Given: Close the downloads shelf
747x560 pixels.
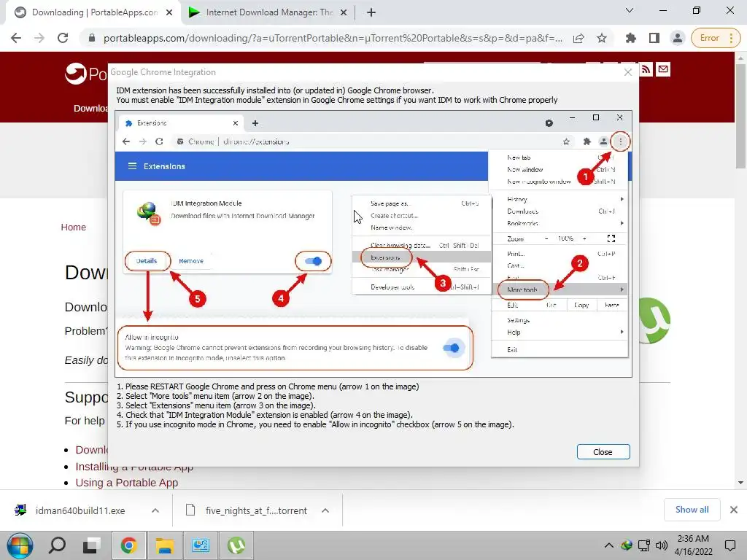Looking at the screenshot, I should tap(734, 510).
